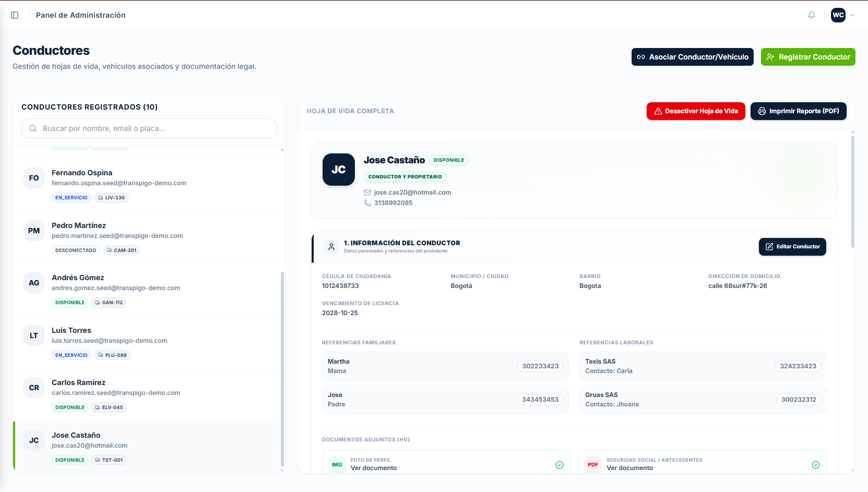
Task: Click phone 343453453 of Jose Padre
Action: coord(540,400)
